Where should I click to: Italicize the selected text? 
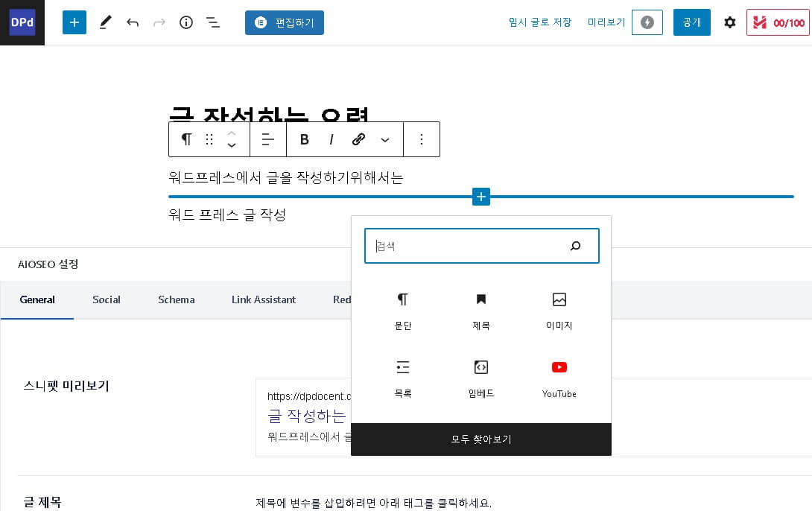coord(332,139)
